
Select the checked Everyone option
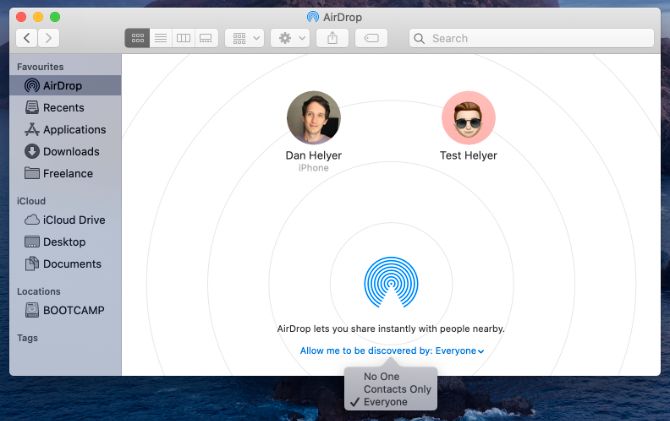385,402
